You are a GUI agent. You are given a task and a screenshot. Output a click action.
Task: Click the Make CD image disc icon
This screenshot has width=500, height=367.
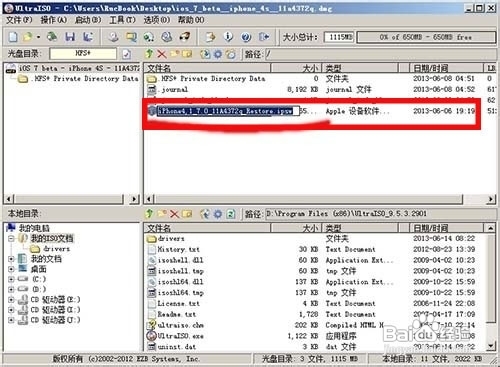[x=113, y=37]
